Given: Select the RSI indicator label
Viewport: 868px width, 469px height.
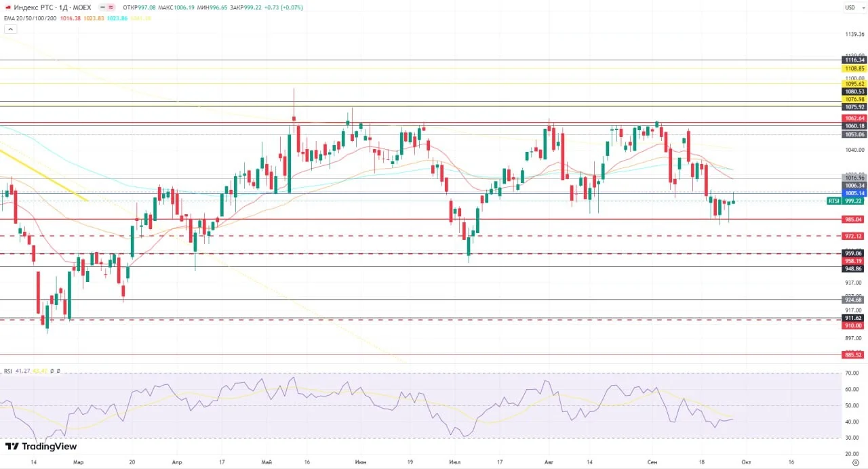Looking at the screenshot, I should coord(8,371).
